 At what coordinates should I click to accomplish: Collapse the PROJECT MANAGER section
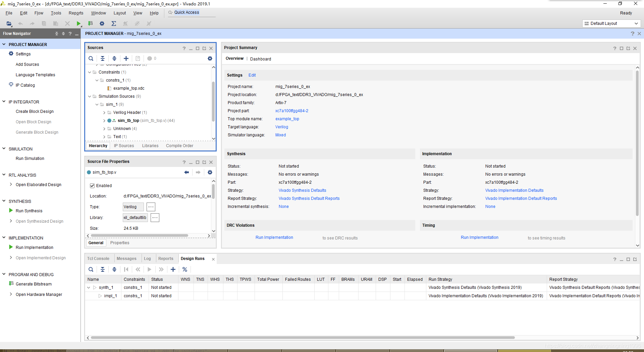(x=4, y=44)
